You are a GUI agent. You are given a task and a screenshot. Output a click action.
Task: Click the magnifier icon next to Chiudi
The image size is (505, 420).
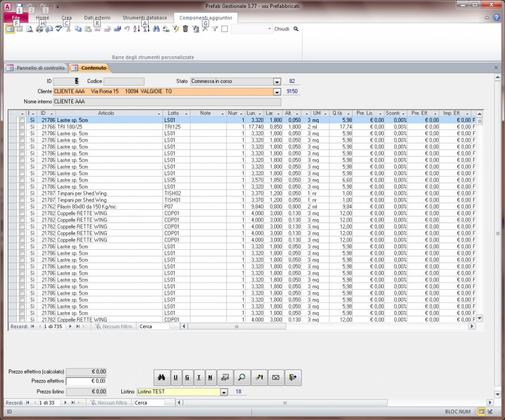[x=296, y=29]
